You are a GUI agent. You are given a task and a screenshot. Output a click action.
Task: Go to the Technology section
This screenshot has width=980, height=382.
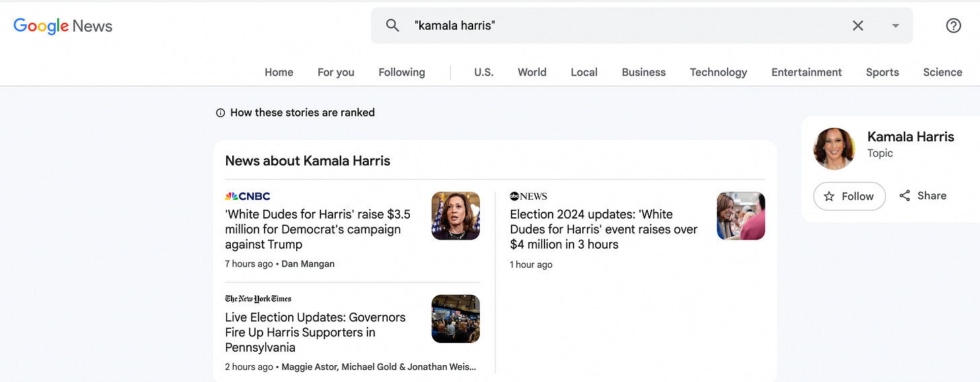[x=718, y=72]
